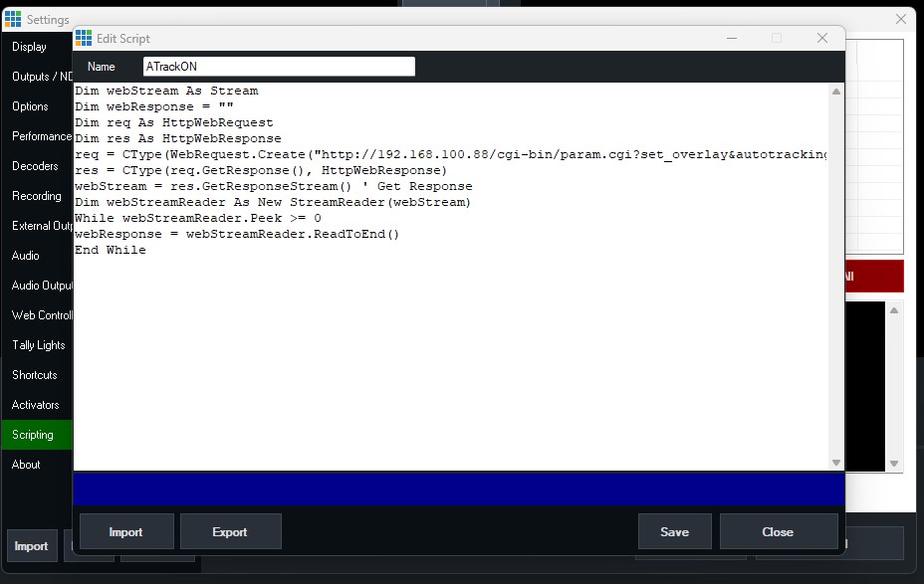Click the blue status bar below the editor
Viewport: 924px width, 584px height.
pos(458,488)
